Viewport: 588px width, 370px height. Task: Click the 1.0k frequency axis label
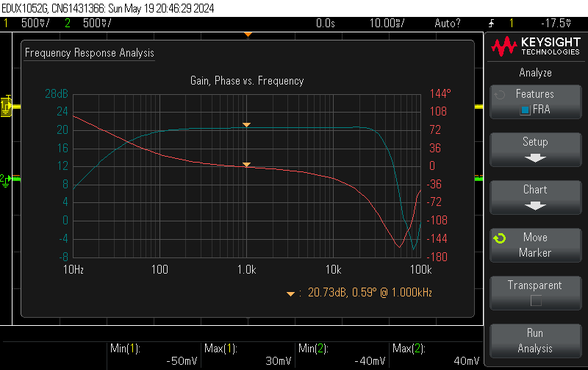tap(247, 269)
